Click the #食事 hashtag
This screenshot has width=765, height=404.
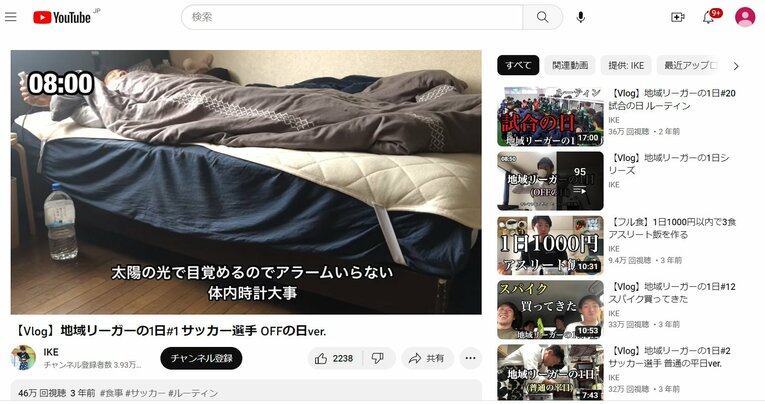click(x=111, y=393)
